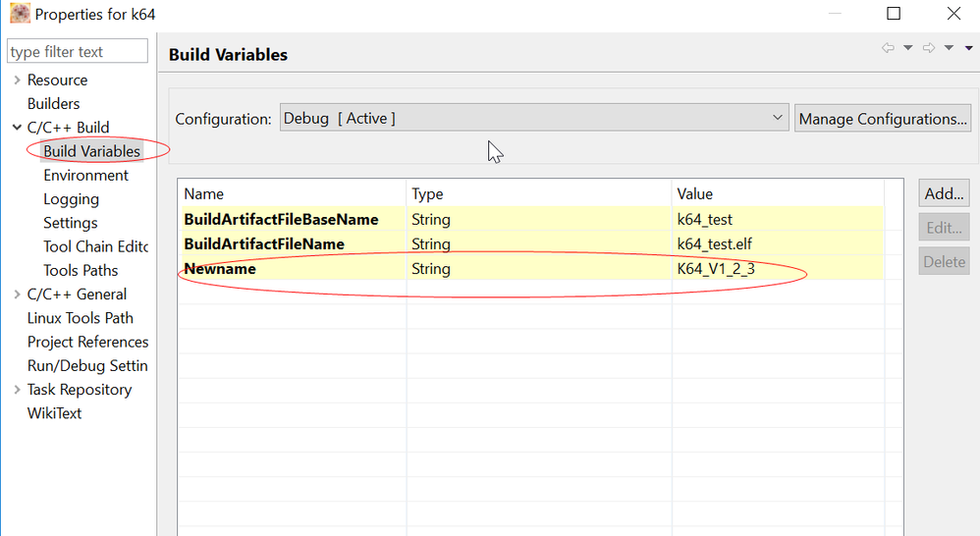Select Environment in the properties tree

[85, 176]
